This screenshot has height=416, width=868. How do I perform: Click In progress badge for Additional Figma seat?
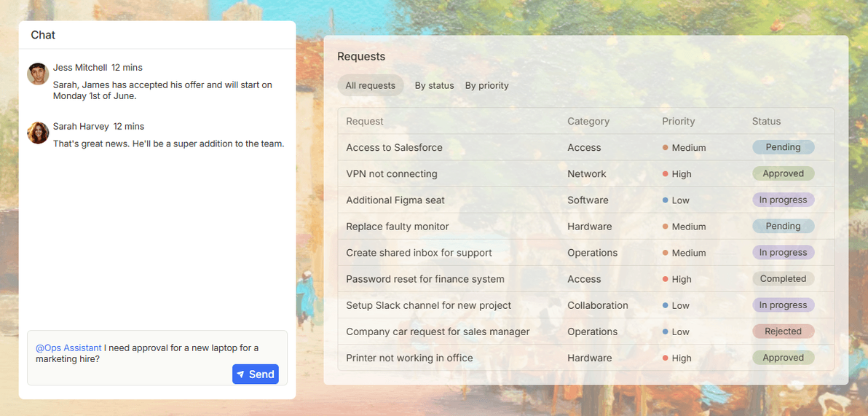coord(783,200)
